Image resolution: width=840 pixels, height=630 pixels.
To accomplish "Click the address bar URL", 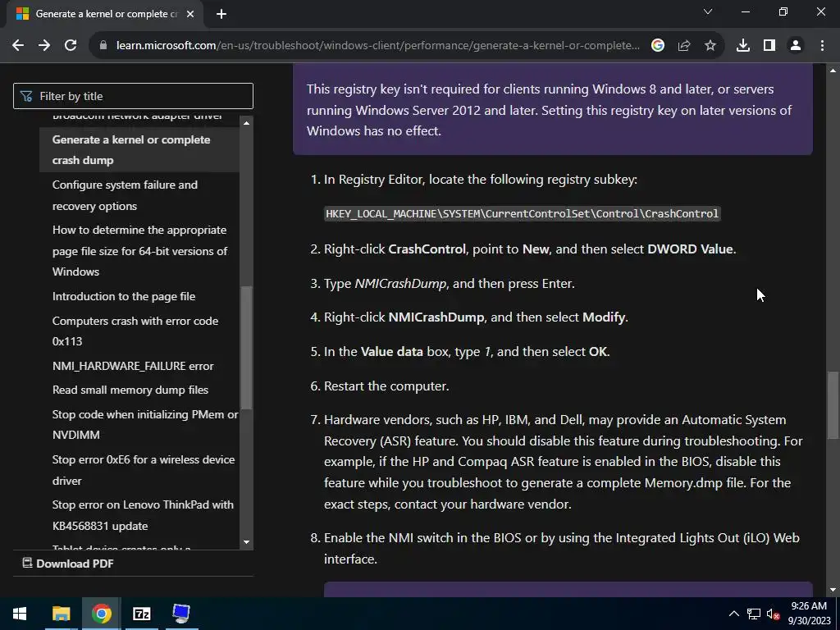I will [x=377, y=46].
